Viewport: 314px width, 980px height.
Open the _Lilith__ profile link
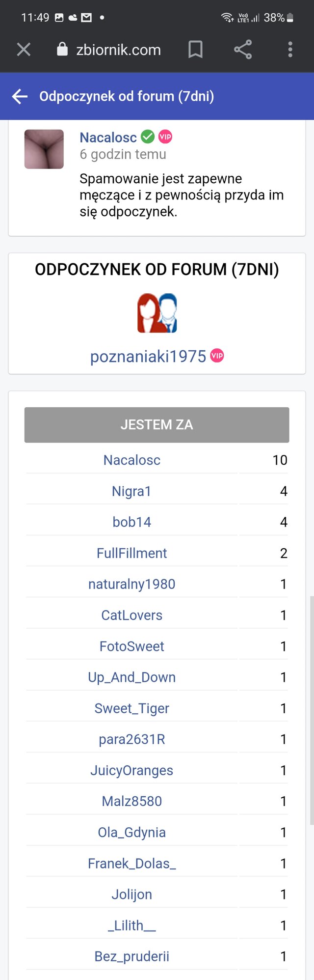pos(131,925)
